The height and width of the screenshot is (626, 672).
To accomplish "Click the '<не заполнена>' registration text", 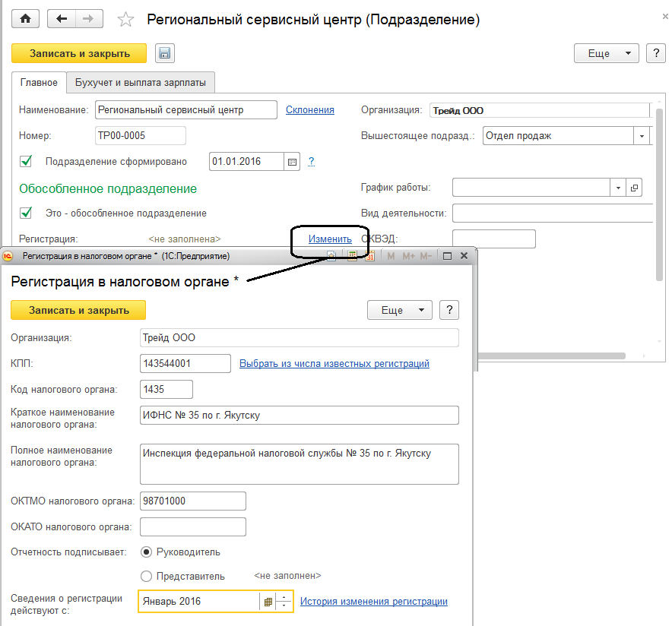I will click(185, 239).
